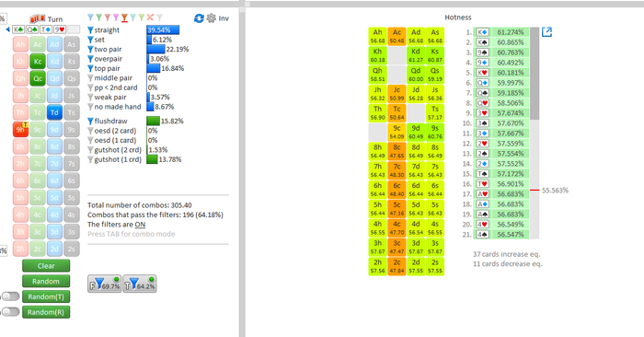Flip the switch next to Random(R)

(11, 312)
